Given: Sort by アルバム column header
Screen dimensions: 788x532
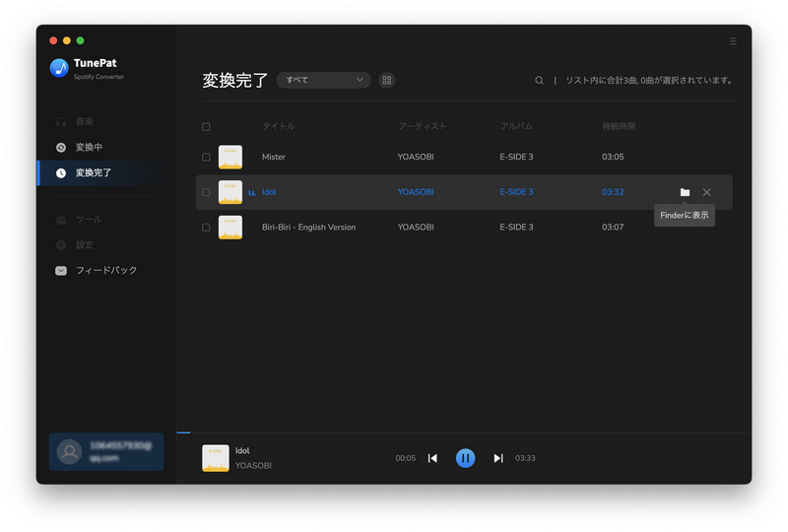Looking at the screenshot, I should tap(516, 126).
